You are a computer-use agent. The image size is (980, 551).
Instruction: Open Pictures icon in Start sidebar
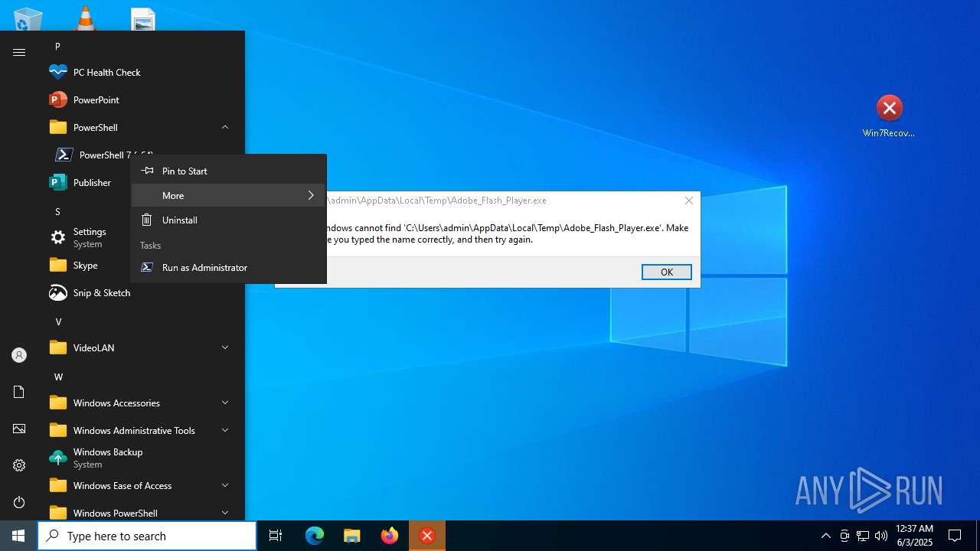(19, 429)
